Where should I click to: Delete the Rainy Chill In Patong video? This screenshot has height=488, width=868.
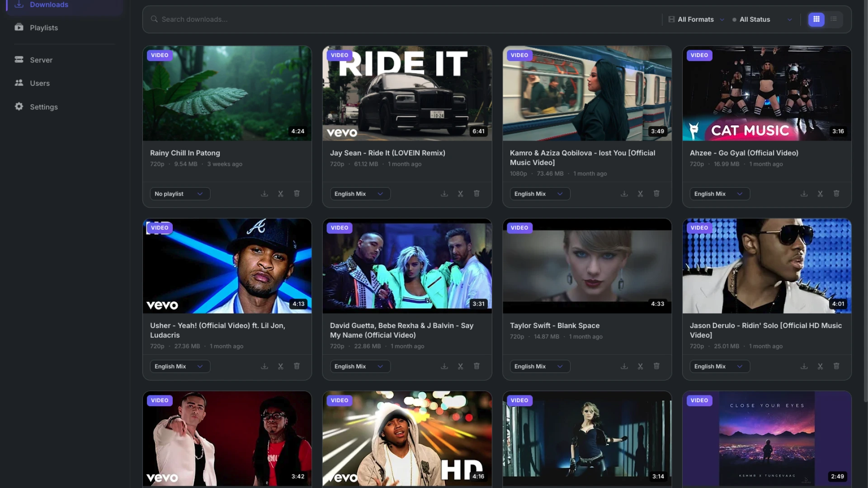pos(297,193)
